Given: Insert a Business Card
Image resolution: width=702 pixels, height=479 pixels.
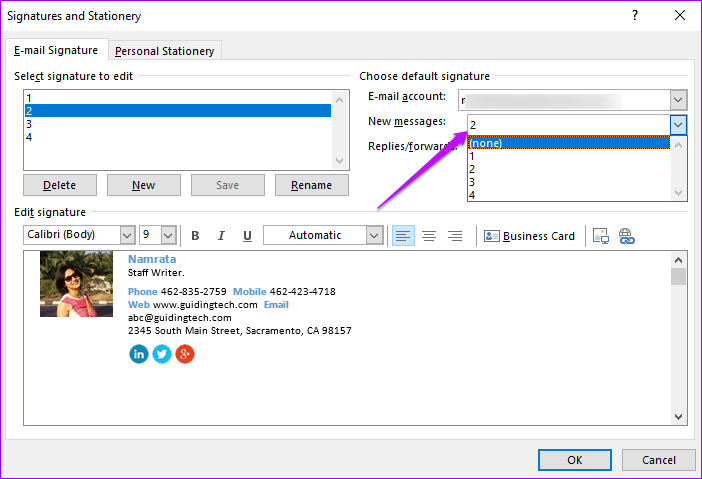Looking at the screenshot, I should [x=529, y=236].
